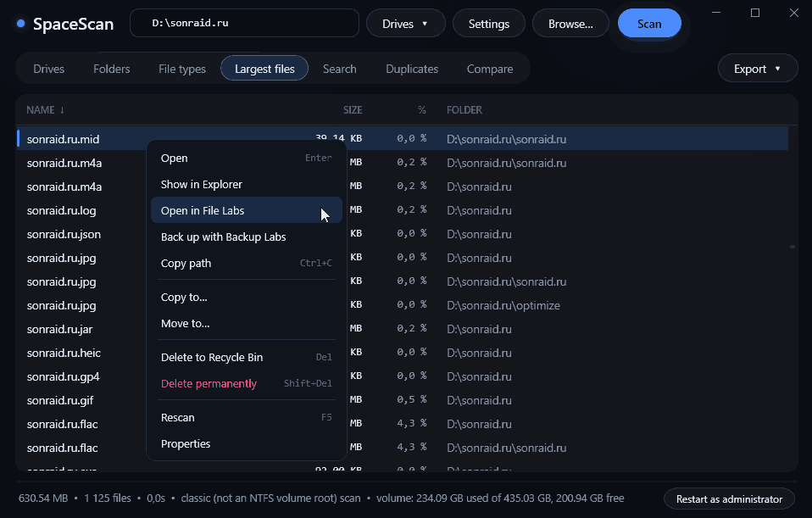Click folder path D:\sonraid.ru\optimize
This screenshot has width=812, height=518.
[503, 305]
